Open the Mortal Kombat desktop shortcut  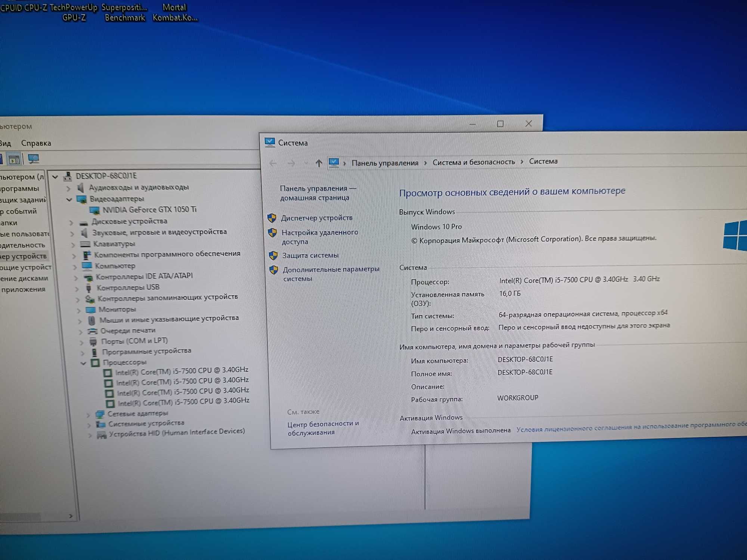[x=175, y=12]
